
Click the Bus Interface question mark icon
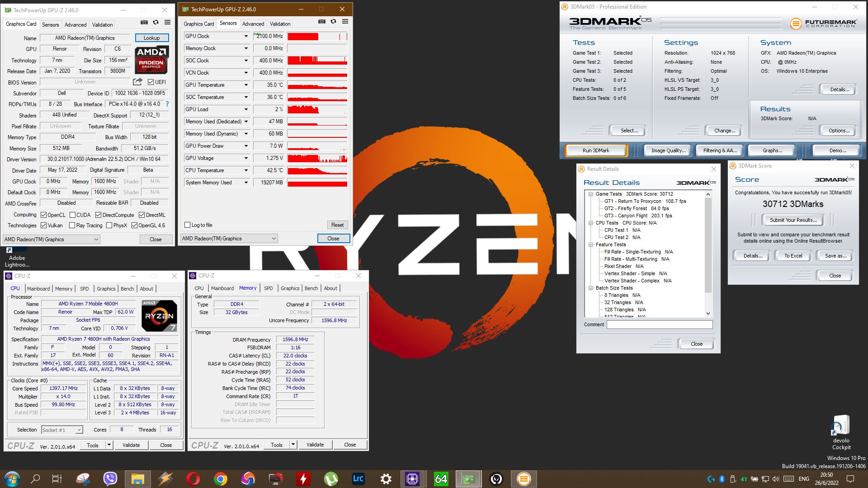pyautogui.click(x=167, y=104)
